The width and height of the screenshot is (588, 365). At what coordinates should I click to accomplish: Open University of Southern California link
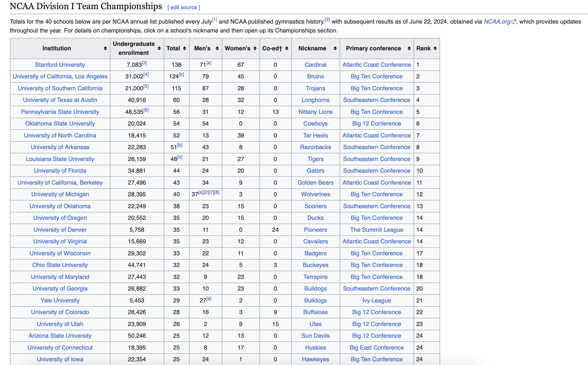[60, 88]
